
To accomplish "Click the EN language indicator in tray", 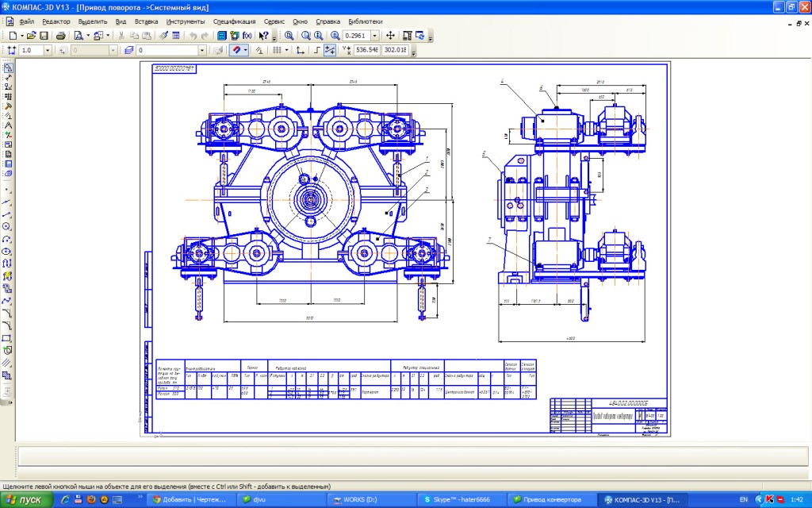I will click(x=744, y=500).
